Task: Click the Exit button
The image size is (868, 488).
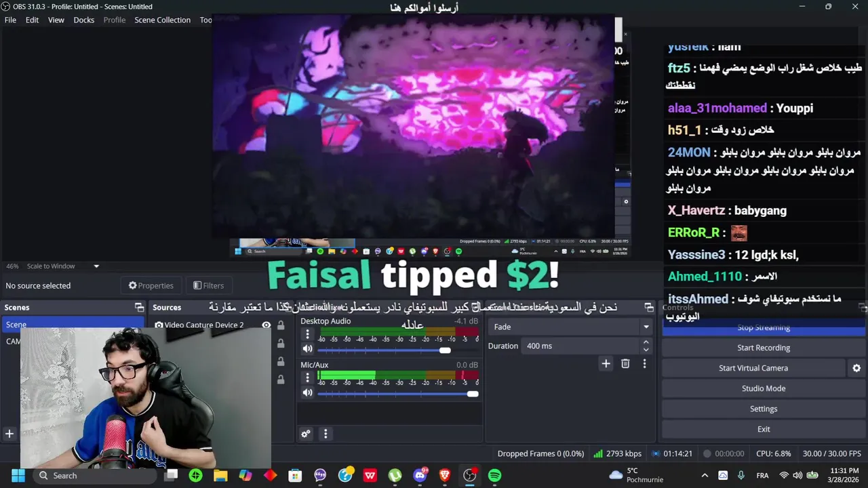Action: 764,429
